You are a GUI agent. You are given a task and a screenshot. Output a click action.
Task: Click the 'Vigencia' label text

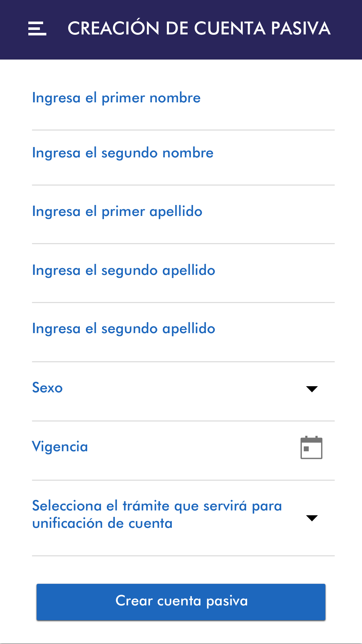(x=60, y=447)
